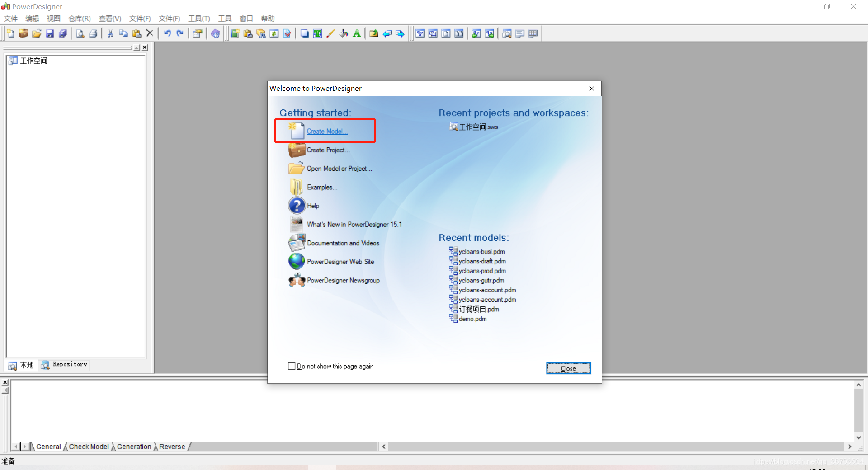Click the Create Model page icon in dialog
868x470 pixels.
coord(297,131)
